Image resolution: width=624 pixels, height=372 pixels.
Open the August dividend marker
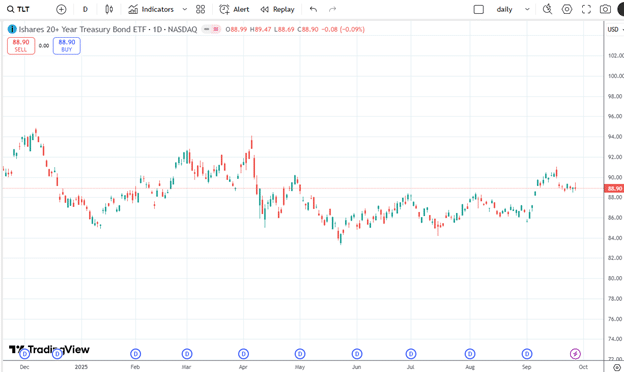470,353
